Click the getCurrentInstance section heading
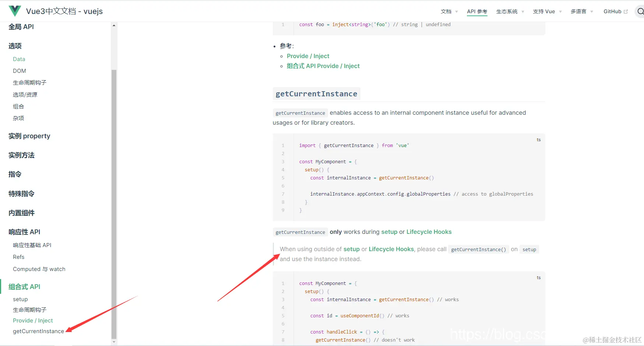The image size is (644, 346). (316, 94)
